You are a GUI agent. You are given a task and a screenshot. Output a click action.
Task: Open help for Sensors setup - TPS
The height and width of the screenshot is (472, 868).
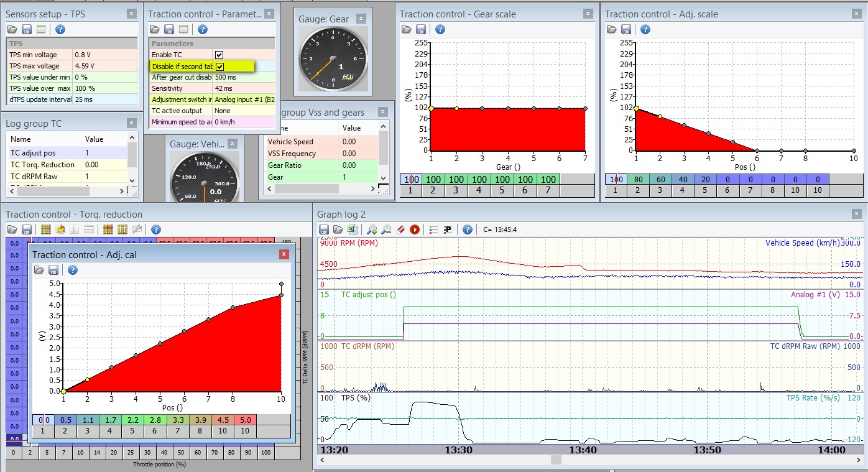[x=60, y=29]
